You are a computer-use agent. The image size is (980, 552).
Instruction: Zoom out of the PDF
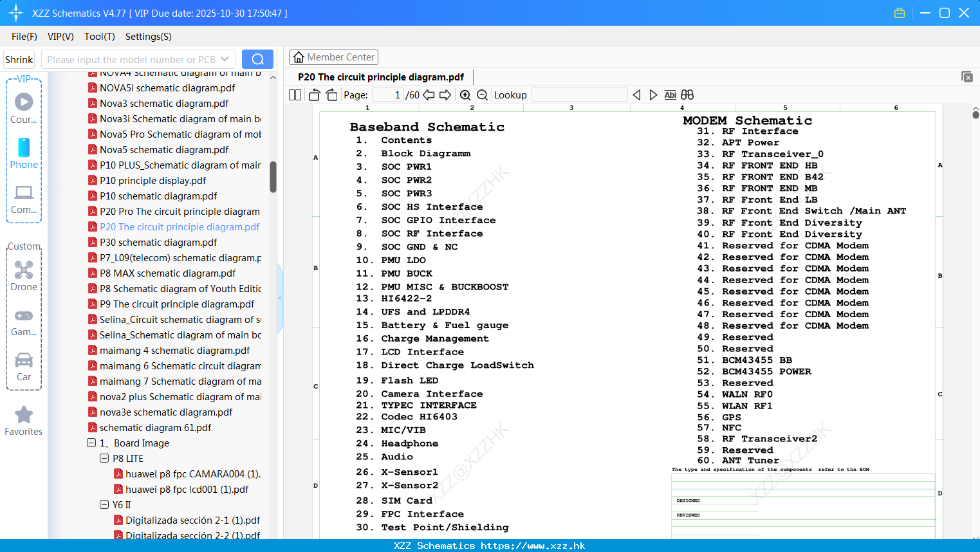click(x=482, y=95)
